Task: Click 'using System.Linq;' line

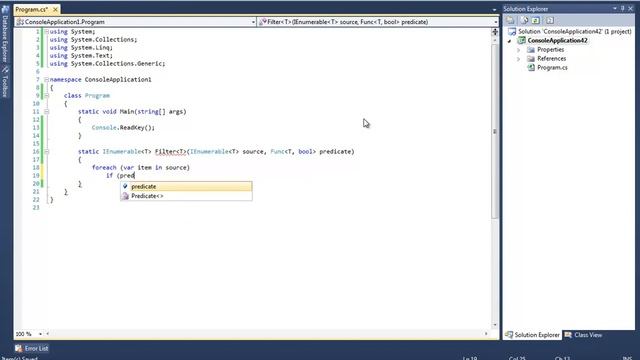Action: click(x=81, y=47)
